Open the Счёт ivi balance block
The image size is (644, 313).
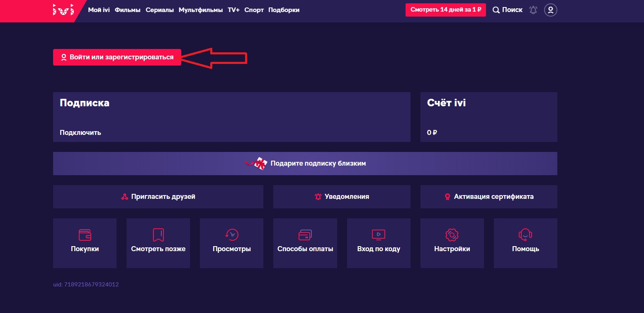point(489,117)
